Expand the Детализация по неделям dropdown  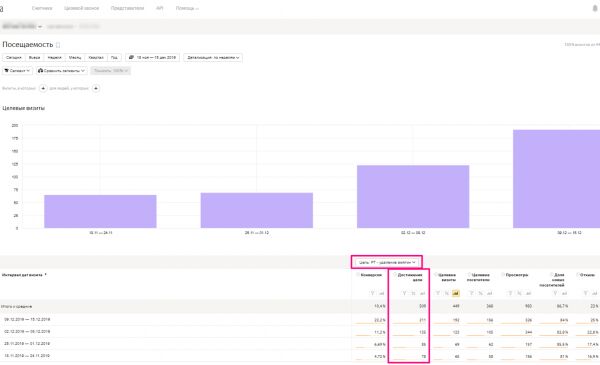213,57
